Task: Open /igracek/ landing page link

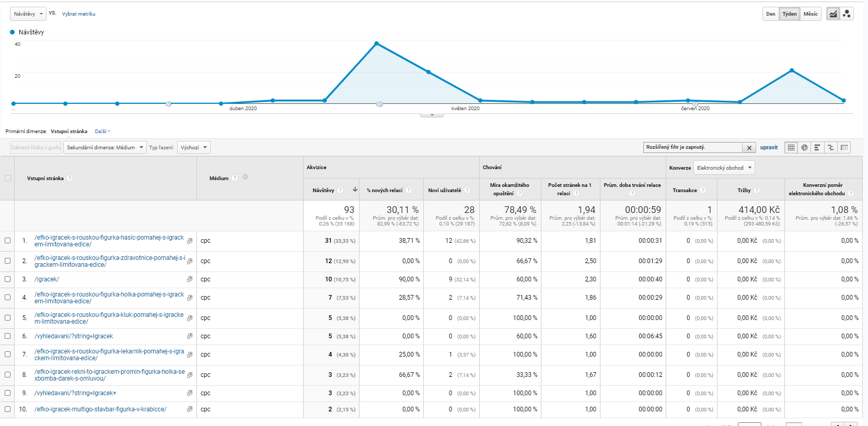Action: [x=47, y=279]
